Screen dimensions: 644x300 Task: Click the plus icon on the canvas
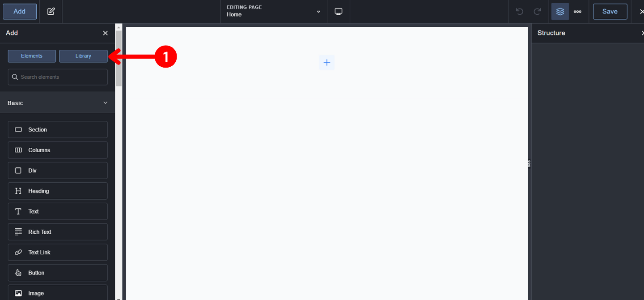pos(327,63)
